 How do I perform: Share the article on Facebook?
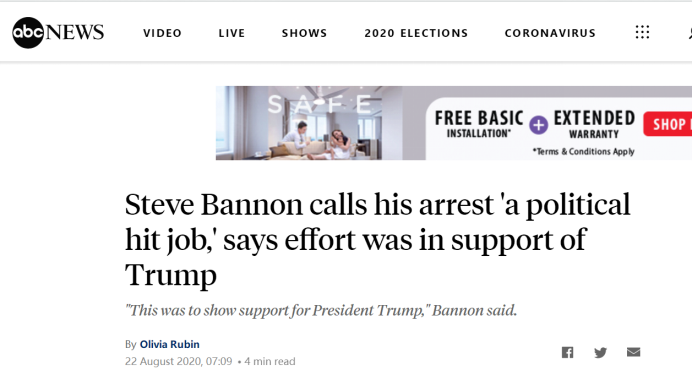coord(567,352)
